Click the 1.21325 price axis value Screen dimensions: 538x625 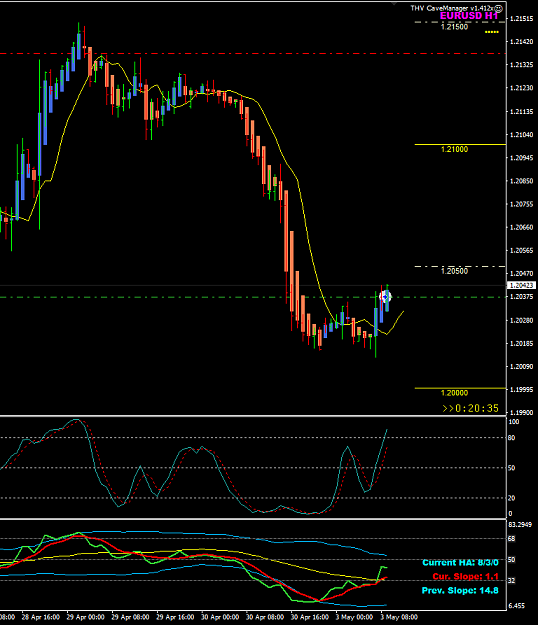click(x=522, y=65)
